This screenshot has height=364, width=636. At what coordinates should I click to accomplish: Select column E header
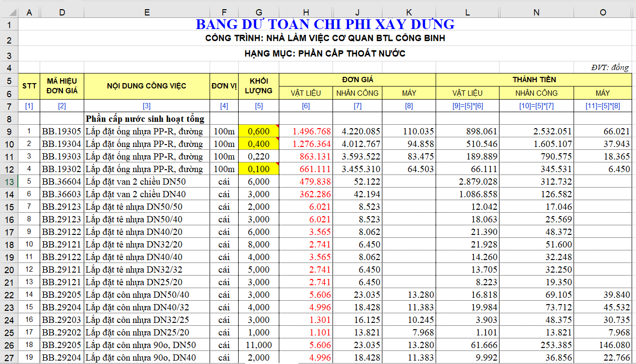tap(147, 12)
